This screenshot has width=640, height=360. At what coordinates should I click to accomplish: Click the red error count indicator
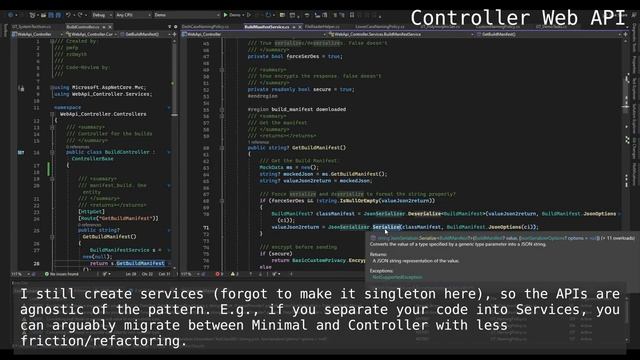pos(219,274)
